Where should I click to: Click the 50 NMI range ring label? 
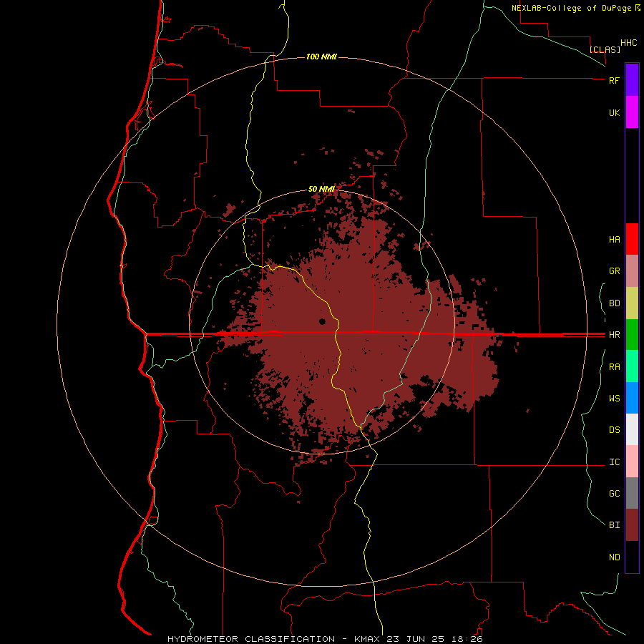(321, 189)
